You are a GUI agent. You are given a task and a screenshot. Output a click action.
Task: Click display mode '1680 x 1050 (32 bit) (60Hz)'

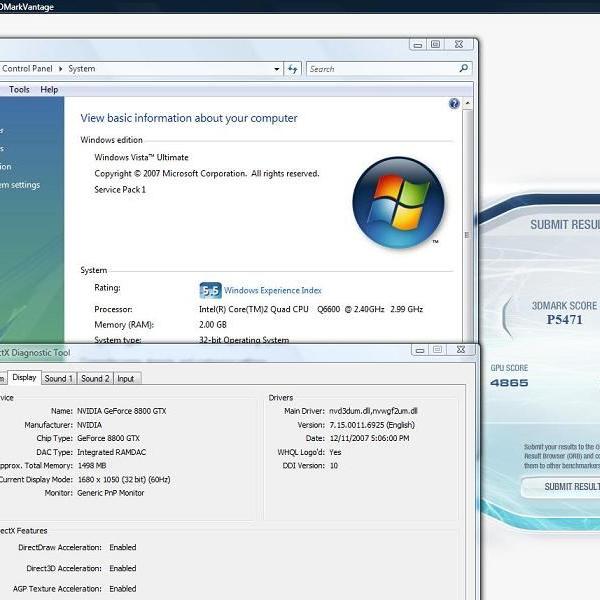point(124,479)
